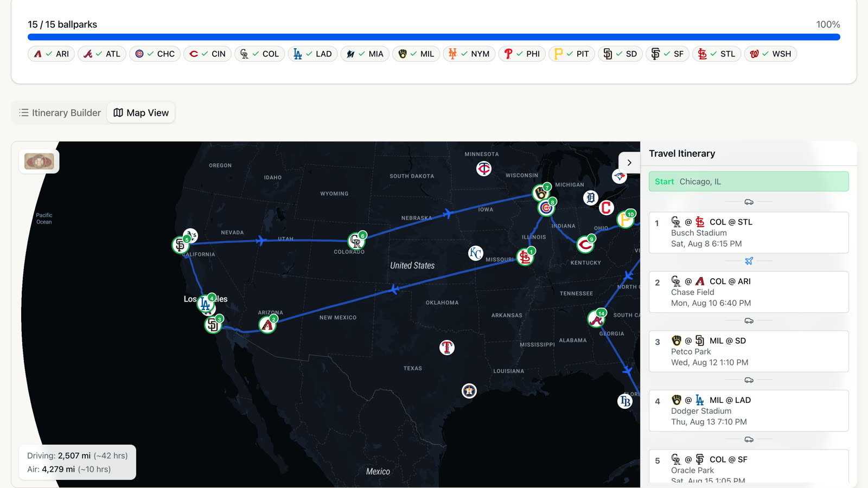This screenshot has height=488, width=868.
Task: Click the Colorado Rockies stop 6 marker
Action: (x=356, y=241)
